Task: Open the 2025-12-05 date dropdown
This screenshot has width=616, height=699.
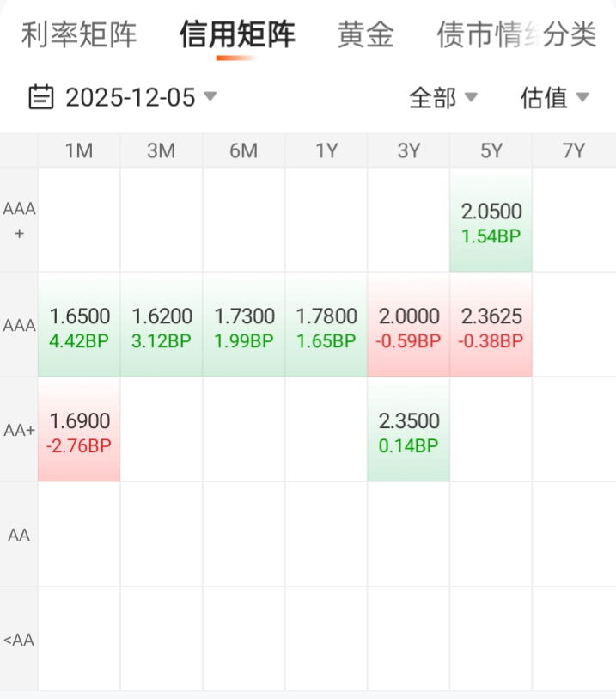Action: 131,97
